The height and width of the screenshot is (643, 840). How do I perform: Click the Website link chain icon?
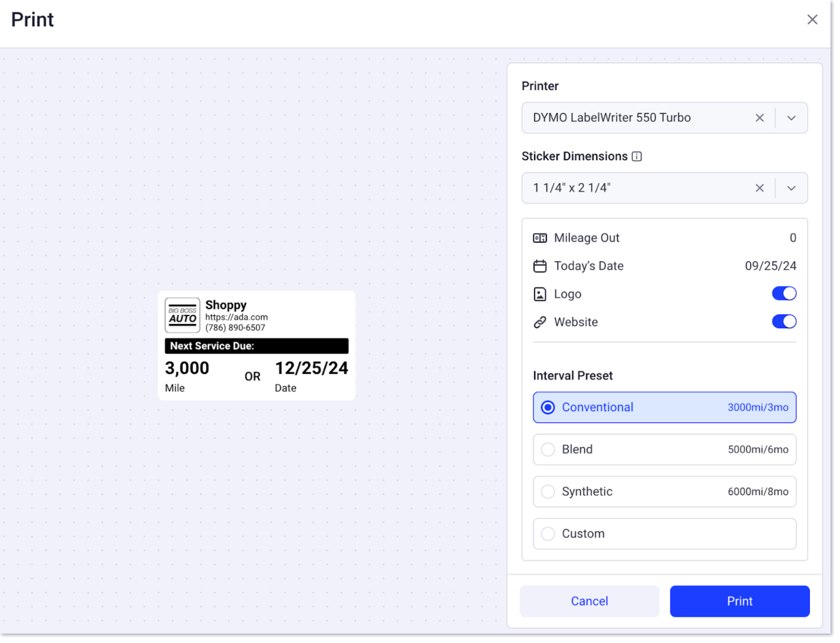tap(540, 322)
